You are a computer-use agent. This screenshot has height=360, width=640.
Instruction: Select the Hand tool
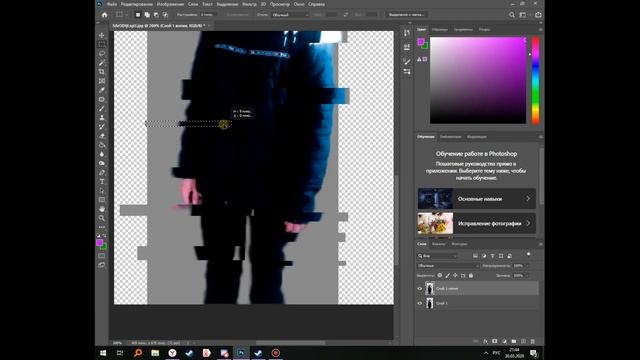[102, 209]
